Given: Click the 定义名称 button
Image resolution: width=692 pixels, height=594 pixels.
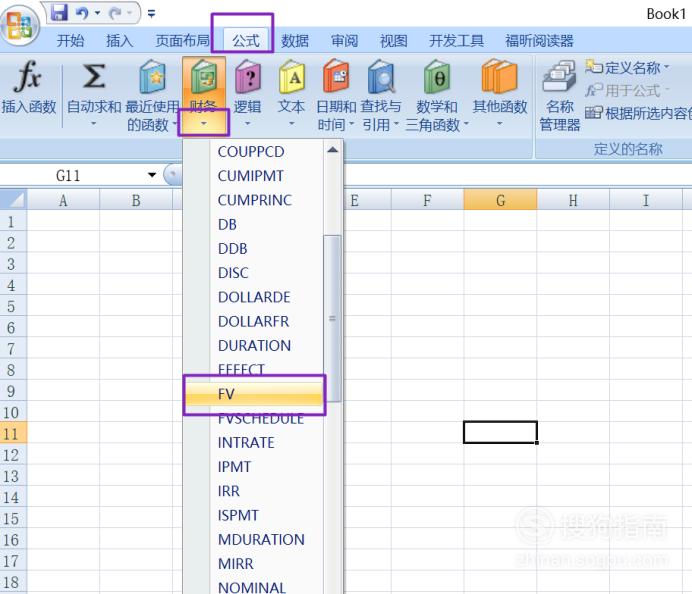Looking at the screenshot, I should 627,68.
